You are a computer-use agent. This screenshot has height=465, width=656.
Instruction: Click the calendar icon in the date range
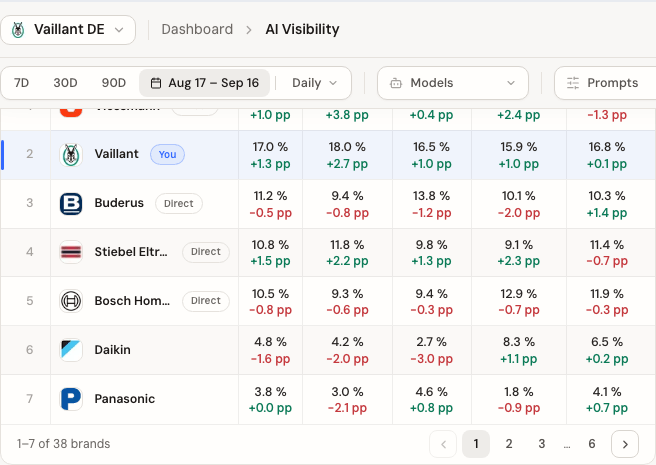[x=156, y=83]
